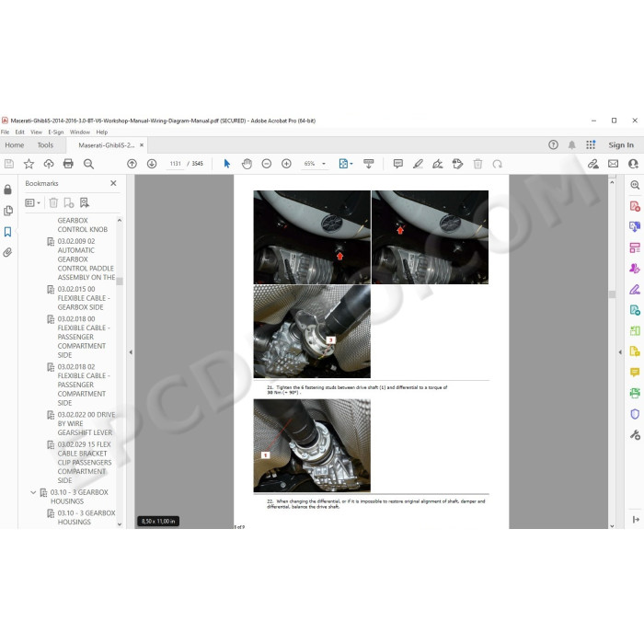The image size is (644, 644).
Task: Click Sign In
Action: pos(621,145)
